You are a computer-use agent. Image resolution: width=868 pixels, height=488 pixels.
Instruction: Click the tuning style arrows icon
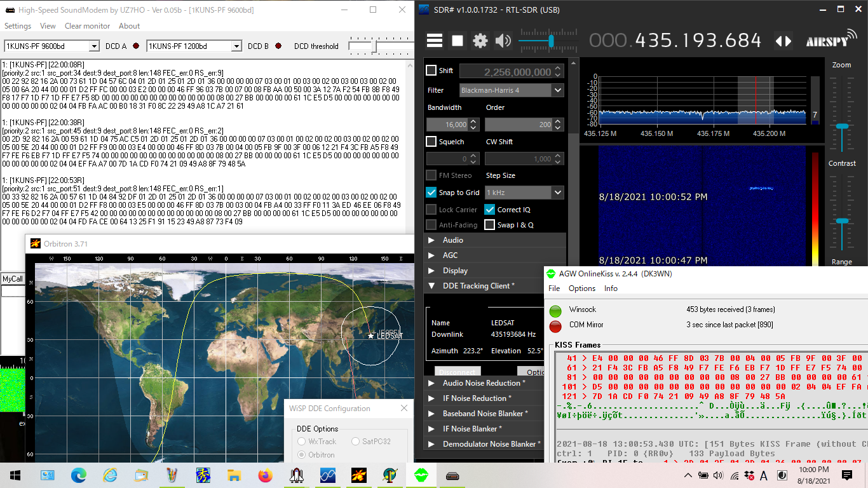[x=783, y=41]
